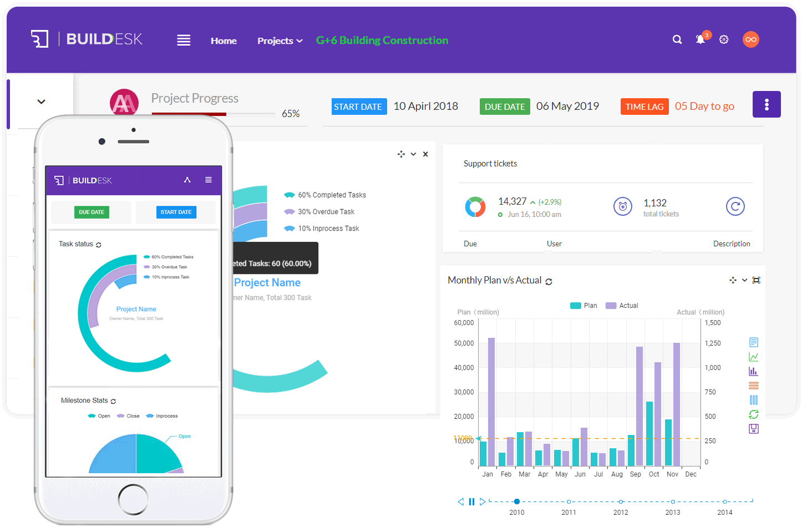Image resolution: width=812 pixels, height=532 pixels.
Task: Toggle the dashboard 30% Overdue Task legend
Action: (319, 211)
